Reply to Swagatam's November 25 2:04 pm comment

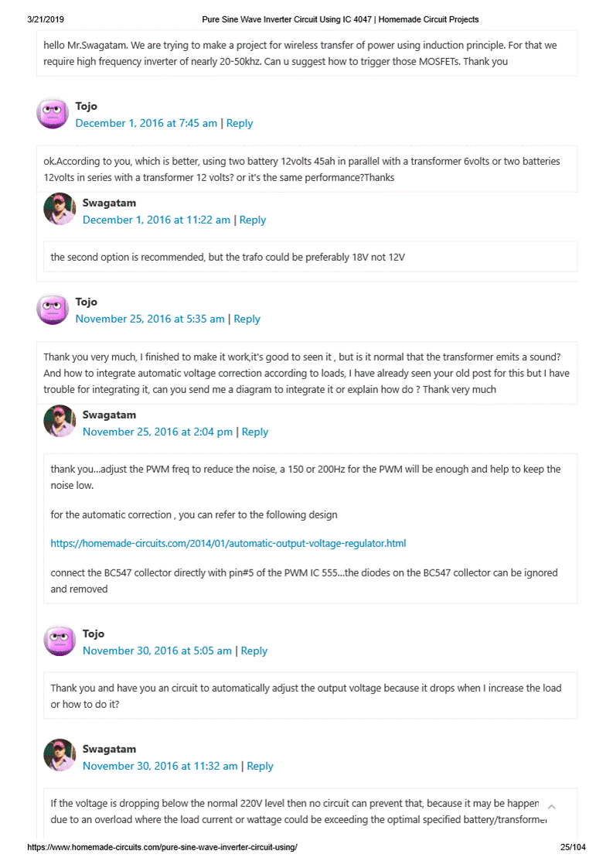[255, 432]
